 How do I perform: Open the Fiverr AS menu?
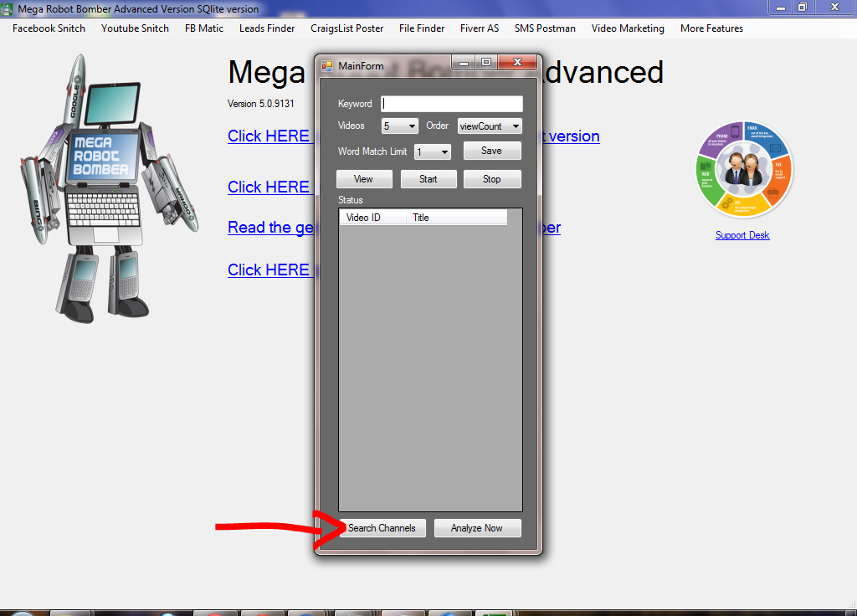click(x=480, y=28)
